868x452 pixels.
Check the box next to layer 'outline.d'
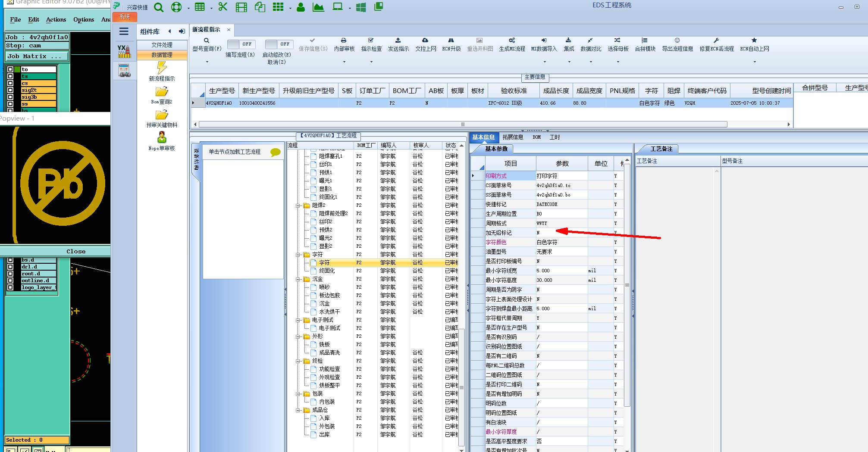(x=10, y=281)
